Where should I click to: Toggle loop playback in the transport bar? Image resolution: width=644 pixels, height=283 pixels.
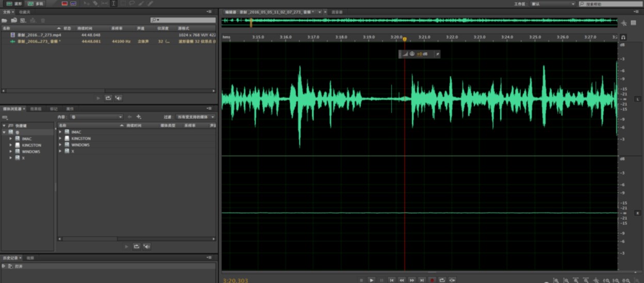442,280
